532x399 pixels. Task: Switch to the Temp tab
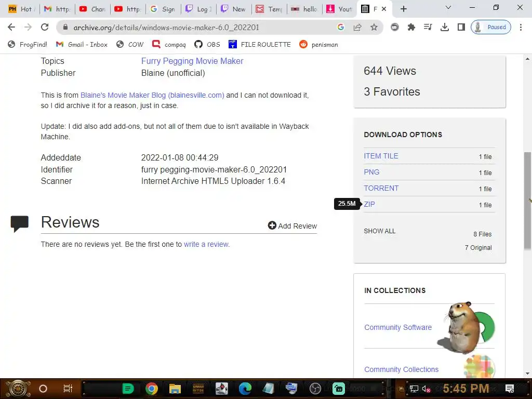click(269, 9)
